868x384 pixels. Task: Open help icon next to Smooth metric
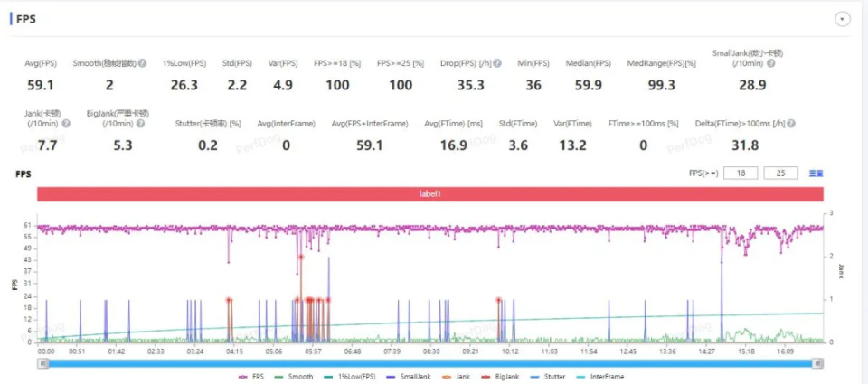click(142, 63)
